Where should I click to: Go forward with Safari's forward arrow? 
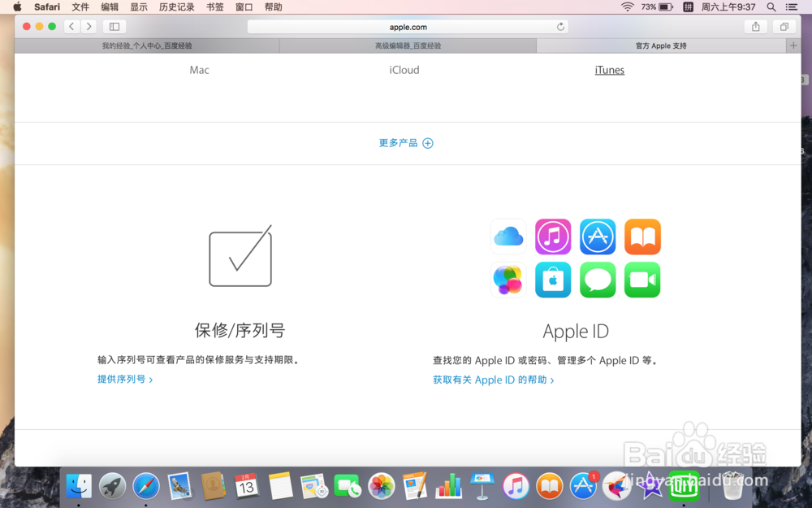coord(89,27)
